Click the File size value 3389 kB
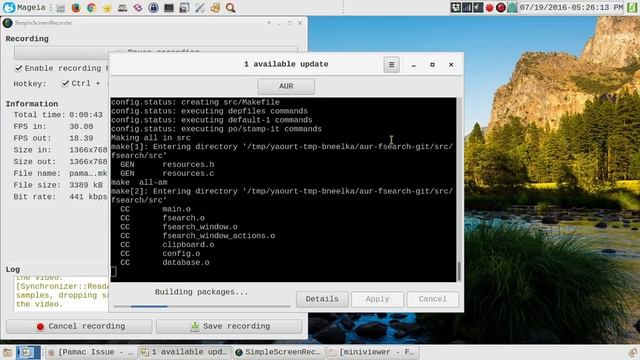The image size is (640, 360). [x=86, y=185]
